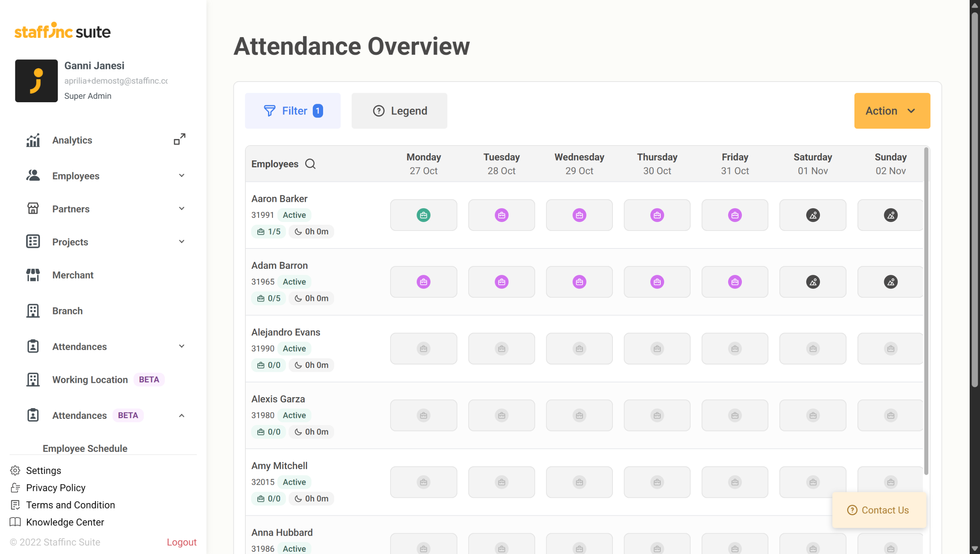This screenshot has height=554, width=980.
Task: Open the Action dropdown button
Action: pos(892,111)
